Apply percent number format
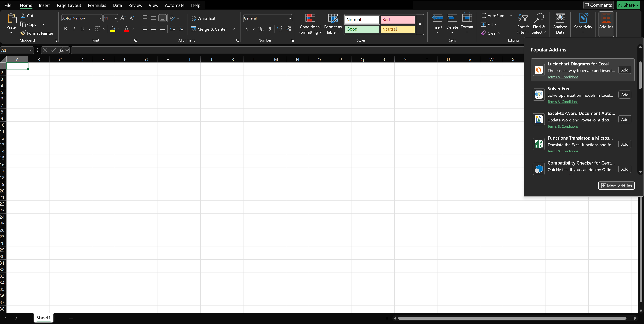 [x=261, y=29]
